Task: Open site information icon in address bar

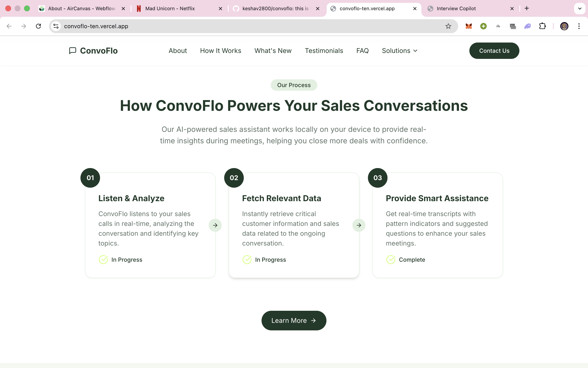Action: point(56,26)
